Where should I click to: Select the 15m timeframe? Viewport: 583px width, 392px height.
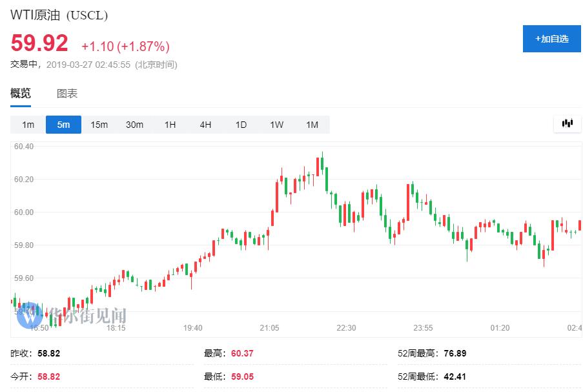click(x=99, y=125)
